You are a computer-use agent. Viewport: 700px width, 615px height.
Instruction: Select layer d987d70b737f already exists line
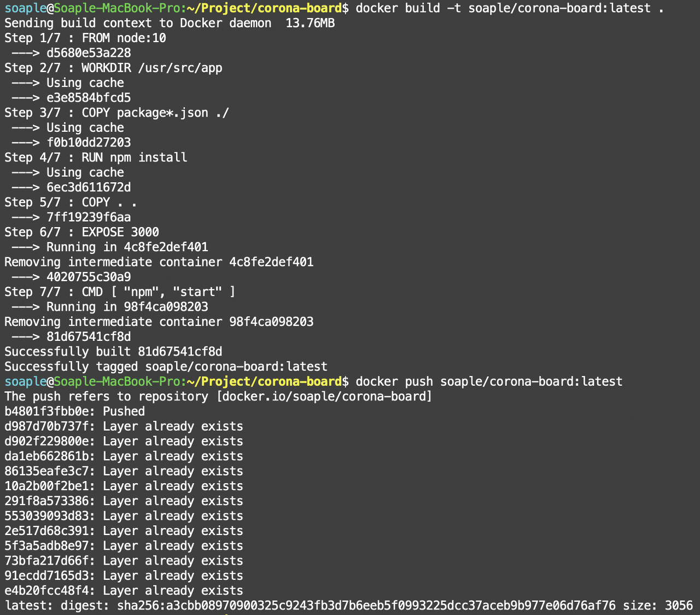click(123, 426)
